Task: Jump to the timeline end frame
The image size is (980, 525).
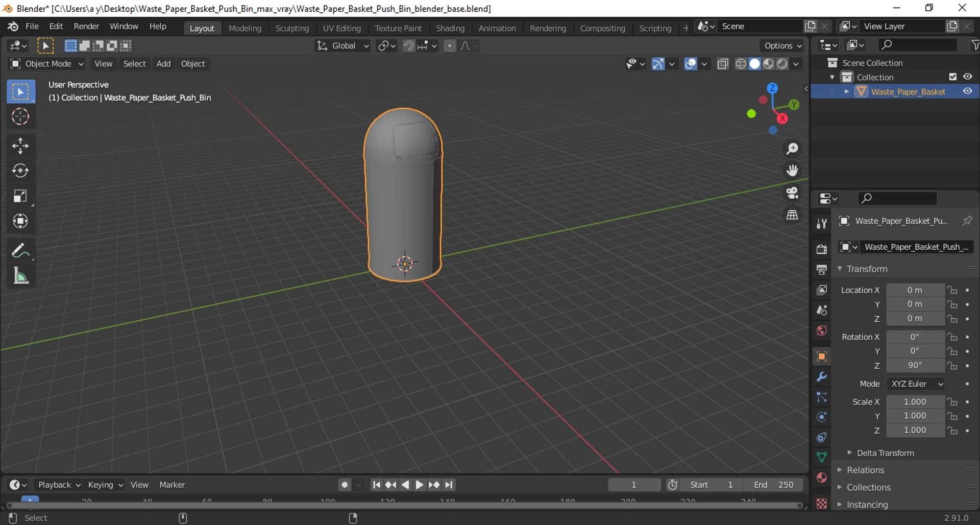Action: 449,485
